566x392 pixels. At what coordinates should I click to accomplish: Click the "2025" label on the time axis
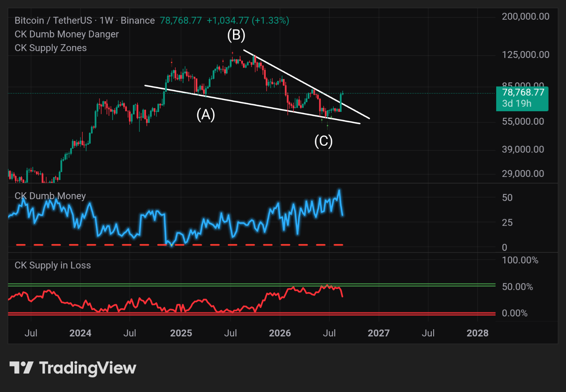pos(181,333)
